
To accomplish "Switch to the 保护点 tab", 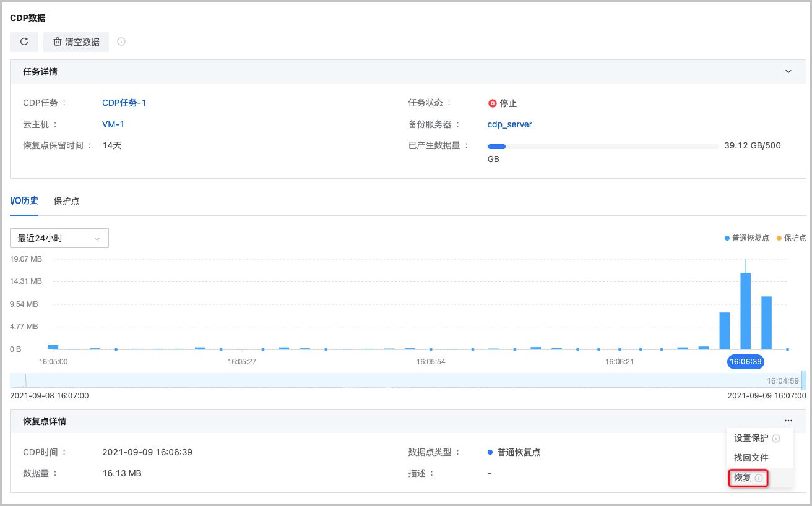I will 66,201.
